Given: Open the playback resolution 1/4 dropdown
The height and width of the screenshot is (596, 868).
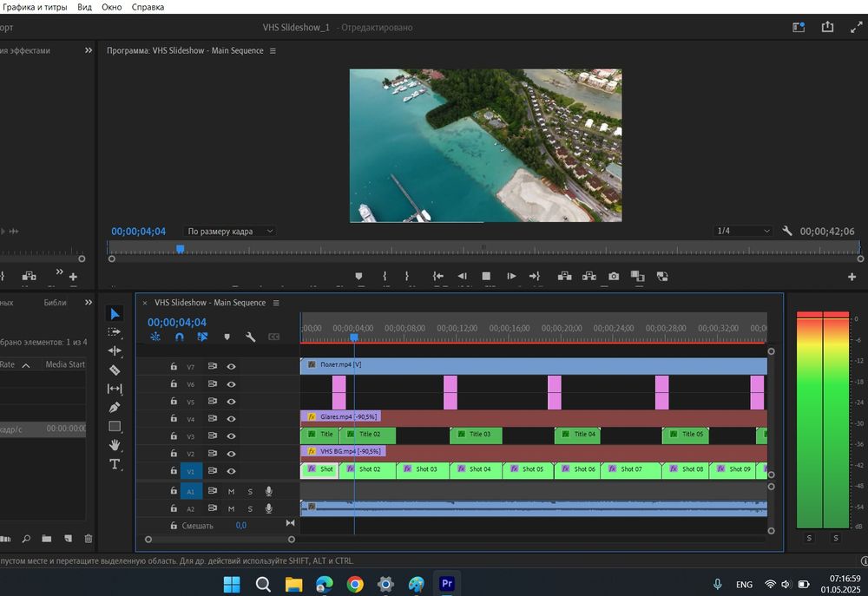Looking at the screenshot, I should (x=742, y=232).
